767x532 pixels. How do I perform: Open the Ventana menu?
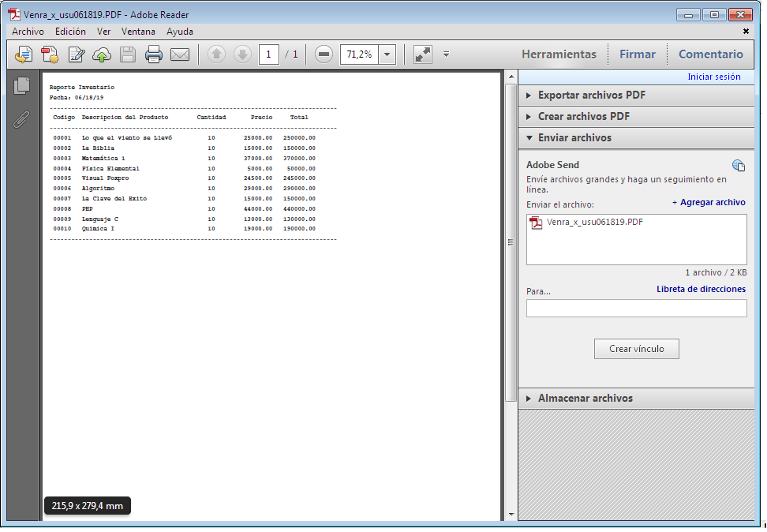pos(138,32)
